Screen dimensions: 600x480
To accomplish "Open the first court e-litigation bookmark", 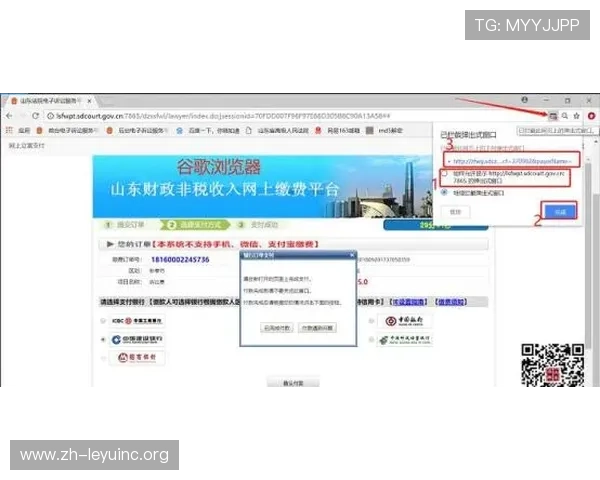I will (x=67, y=131).
